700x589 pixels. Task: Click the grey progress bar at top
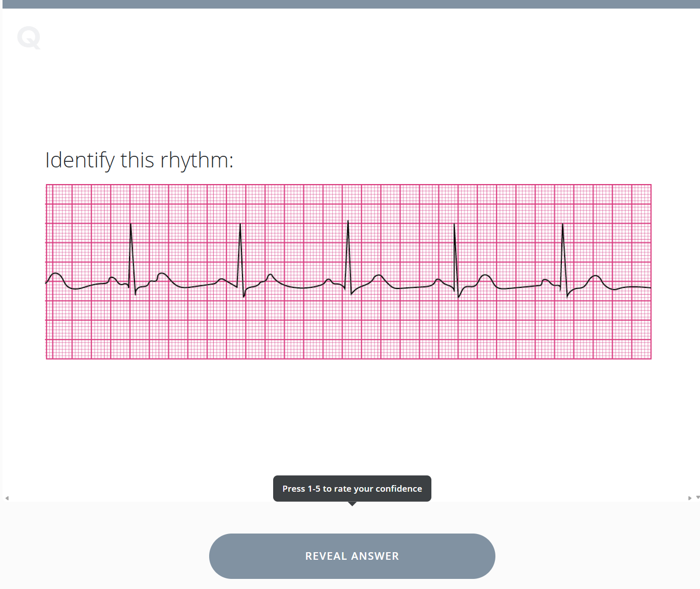click(x=350, y=4)
